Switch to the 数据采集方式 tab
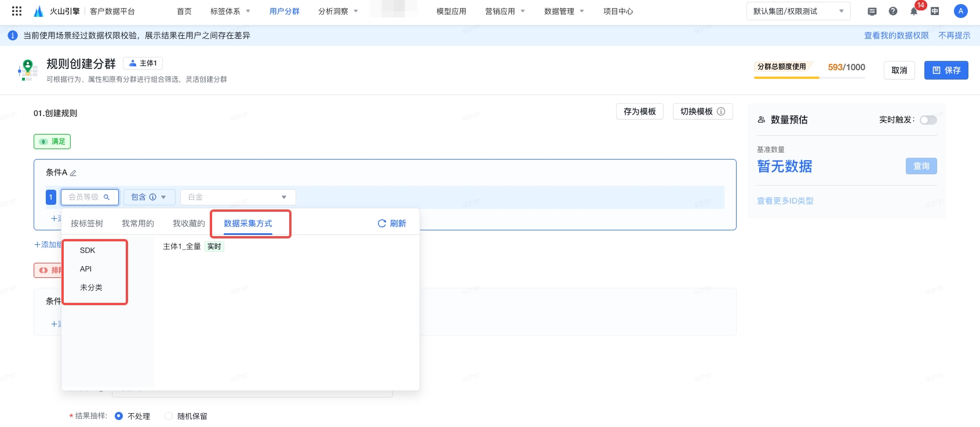 pyautogui.click(x=248, y=223)
